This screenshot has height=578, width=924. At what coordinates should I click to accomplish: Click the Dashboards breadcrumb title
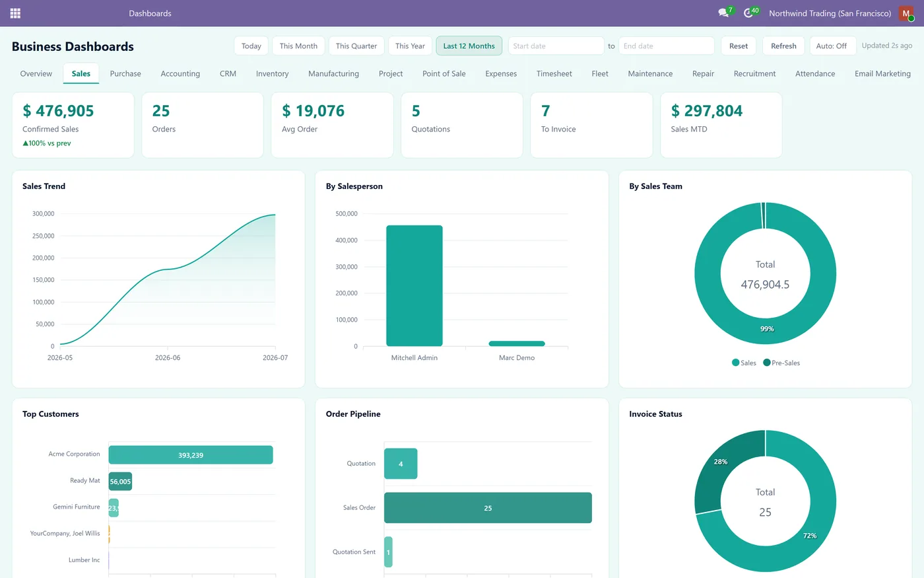coord(150,13)
